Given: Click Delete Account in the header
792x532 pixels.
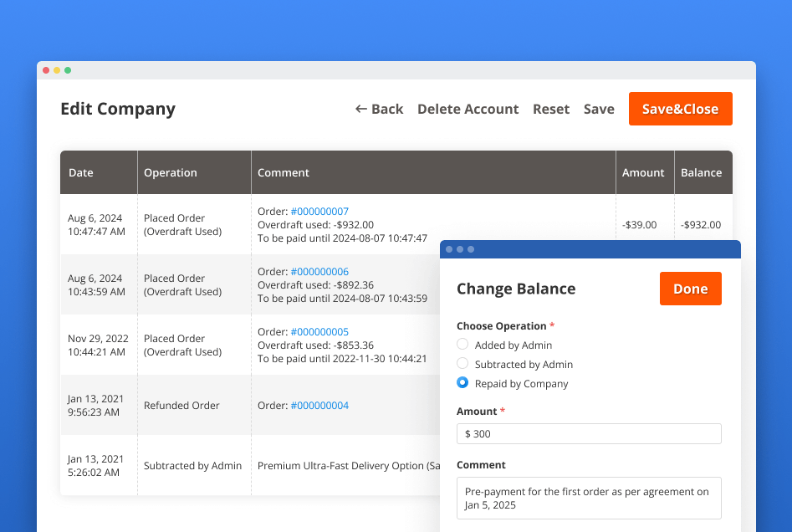Looking at the screenshot, I should (x=468, y=109).
